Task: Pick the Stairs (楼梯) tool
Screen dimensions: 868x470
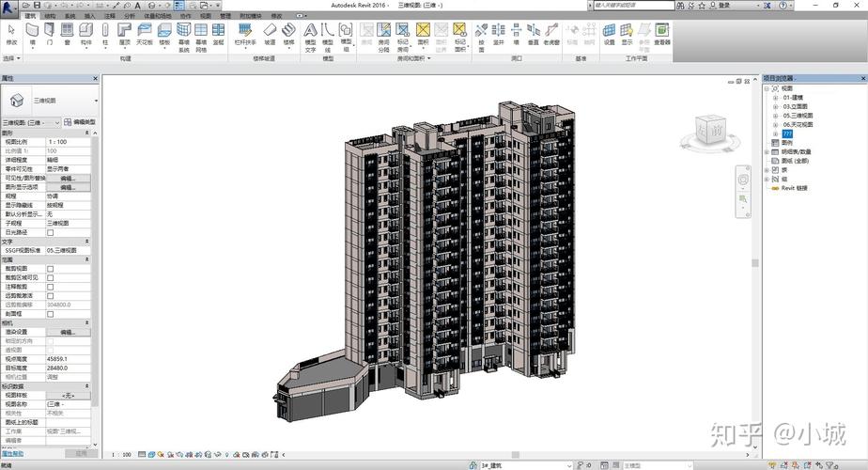Action: [289, 34]
